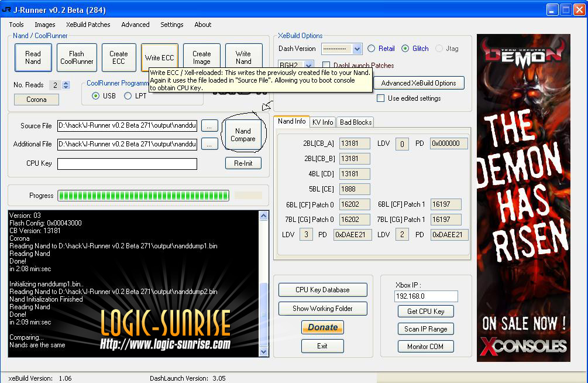Click the Donate button
Screen dimensions: 588x383
322,327
